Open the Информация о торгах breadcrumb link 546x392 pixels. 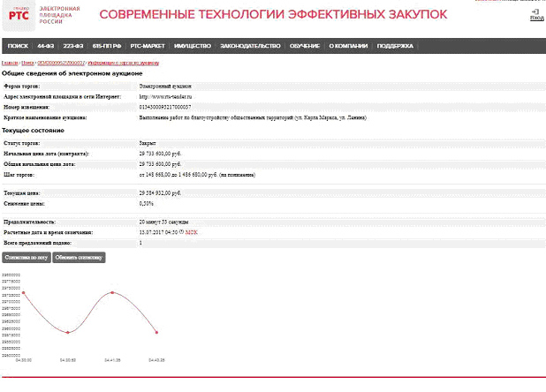tap(124, 63)
